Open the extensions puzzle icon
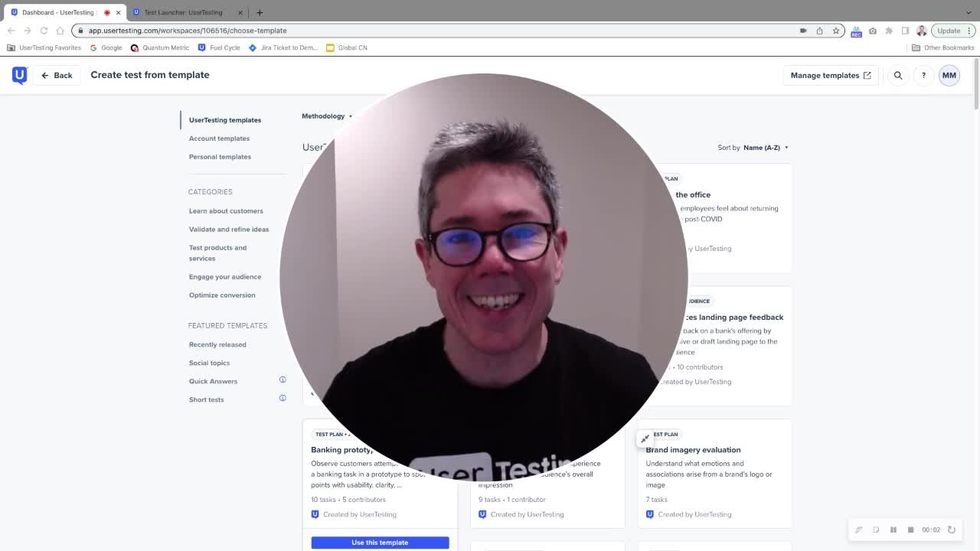 click(x=889, y=31)
